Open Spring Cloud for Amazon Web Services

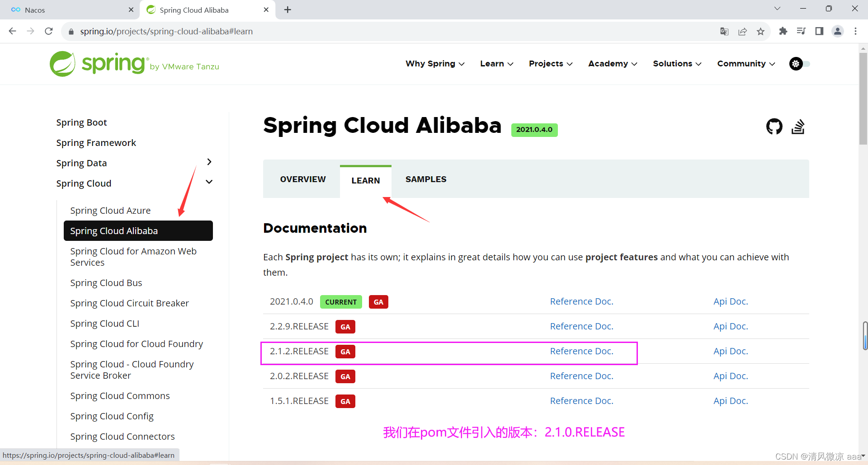pyautogui.click(x=133, y=257)
